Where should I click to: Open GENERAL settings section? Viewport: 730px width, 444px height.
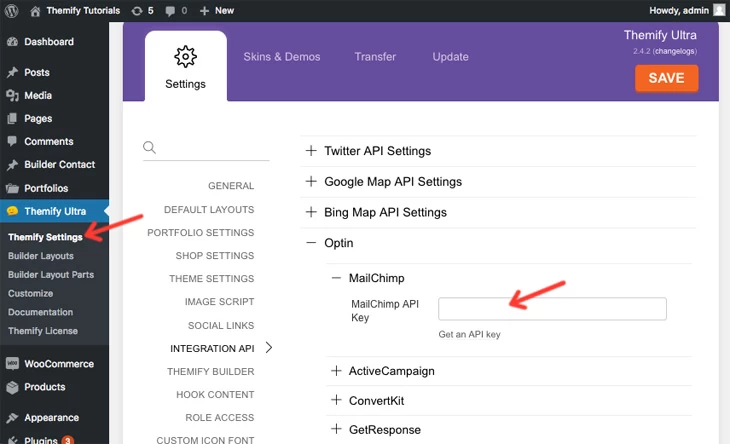tap(231, 186)
